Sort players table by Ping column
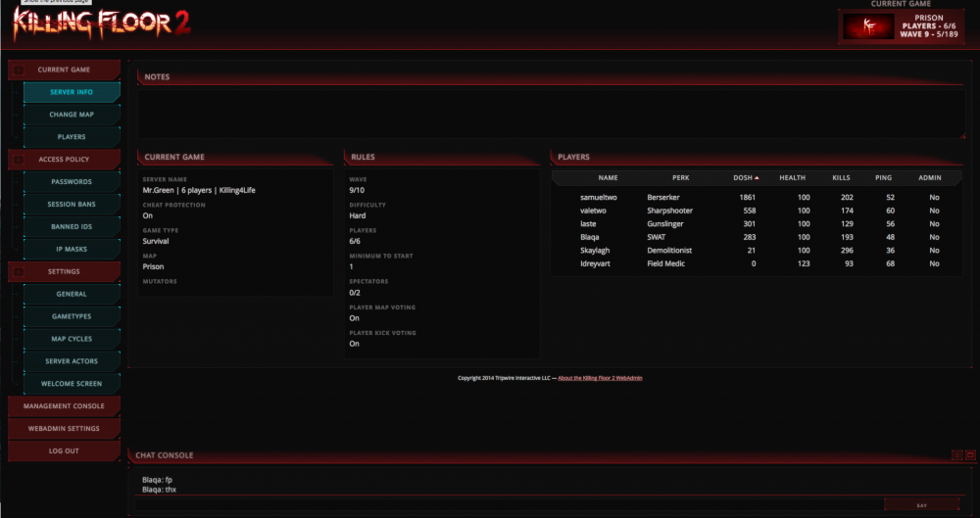This screenshot has height=518, width=980. click(883, 178)
